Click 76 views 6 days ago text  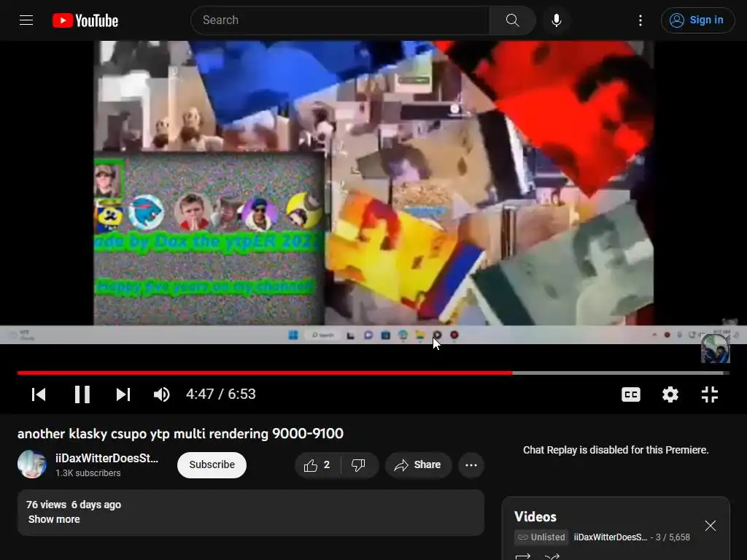(x=74, y=505)
